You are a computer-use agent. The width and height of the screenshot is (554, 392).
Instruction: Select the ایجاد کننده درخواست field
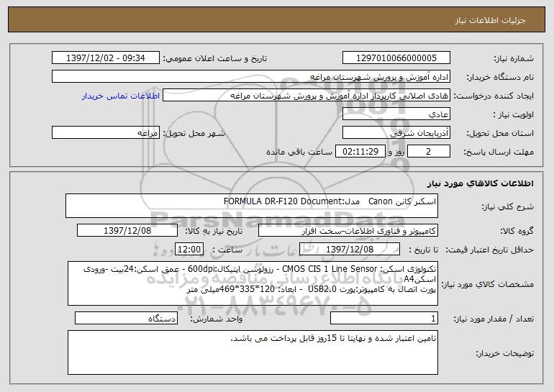pos(307,96)
